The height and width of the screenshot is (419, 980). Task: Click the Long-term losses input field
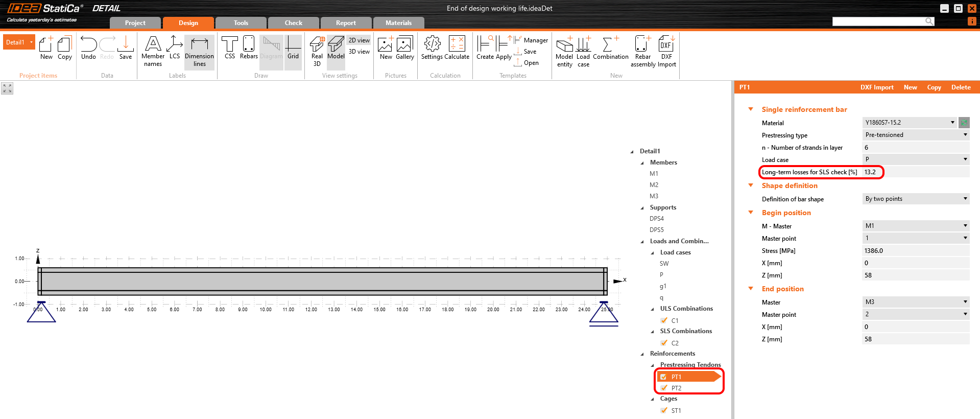914,172
